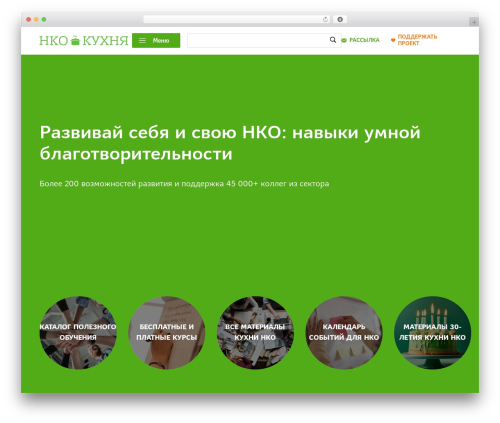500x423 pixels.
Task: Click the headline Развивай себя и свою НКО
Action: pos(230,143)
